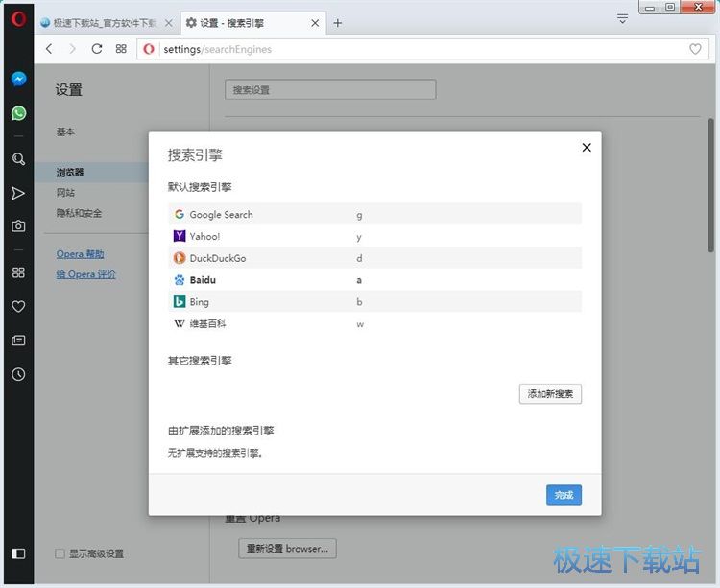Screen dimensions: 720x588
Task: Open Speed Dial start page button
Action: pyautogui.click(x=121, y=49)
